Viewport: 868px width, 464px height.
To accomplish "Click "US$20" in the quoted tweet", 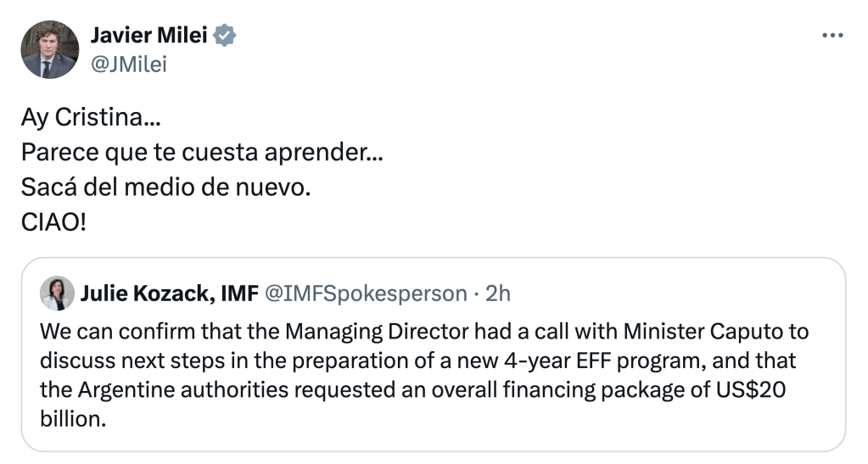I will [769, 390].
